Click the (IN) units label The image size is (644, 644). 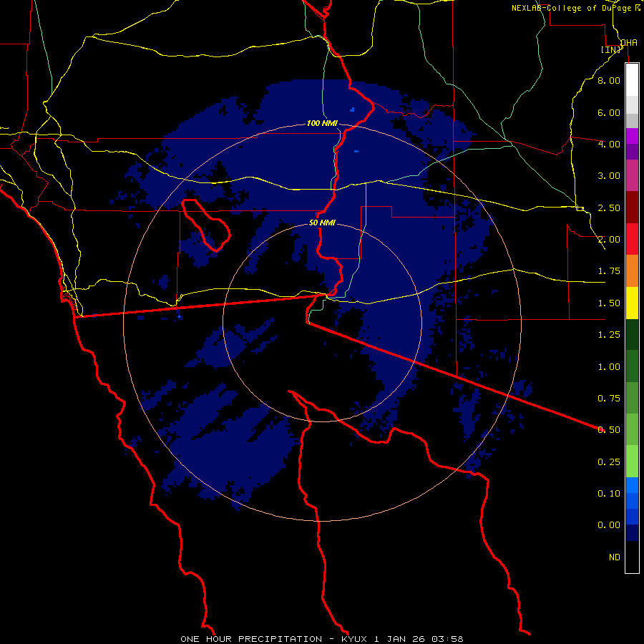point(611,49)
